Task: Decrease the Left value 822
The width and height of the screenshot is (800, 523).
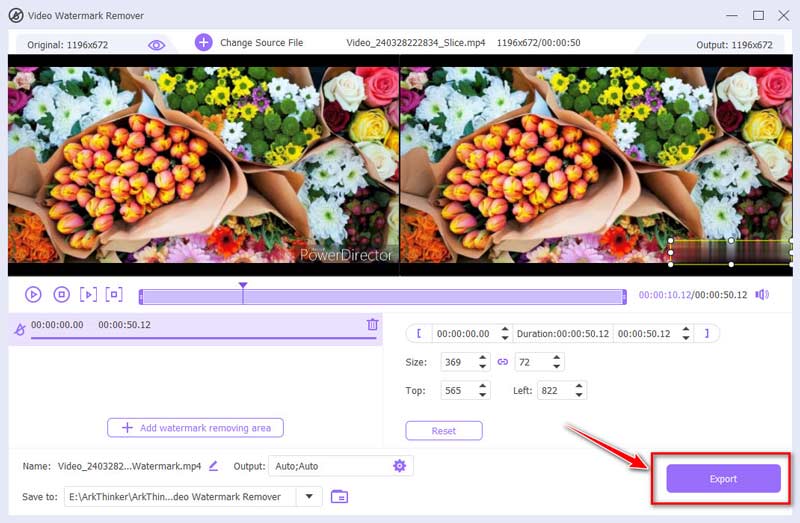Action: 579,395
